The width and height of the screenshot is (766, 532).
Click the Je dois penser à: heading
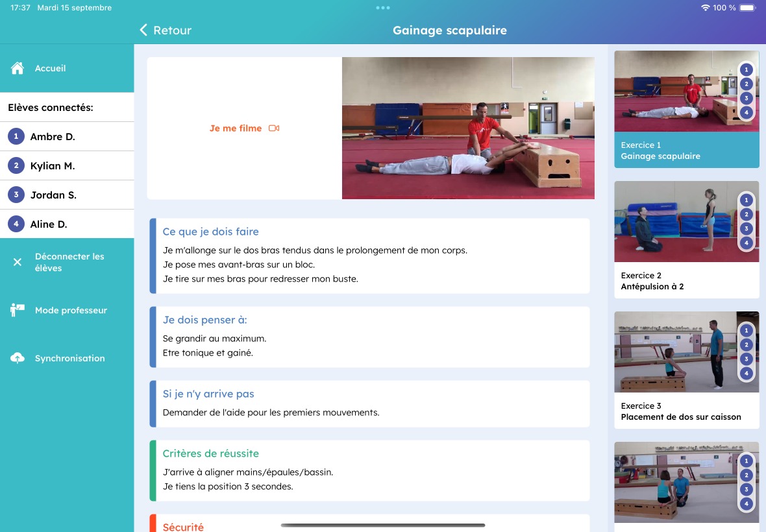[x=204, y=320]
